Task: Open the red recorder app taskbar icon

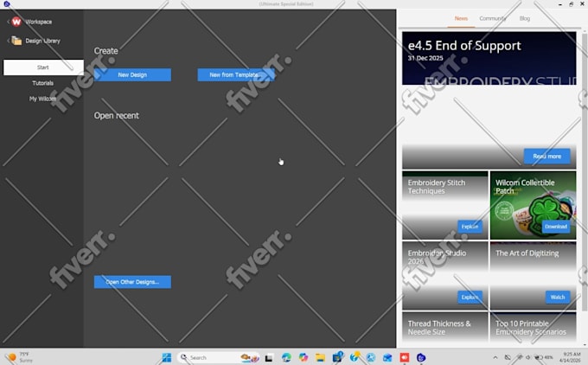Action: click(405, 358)
